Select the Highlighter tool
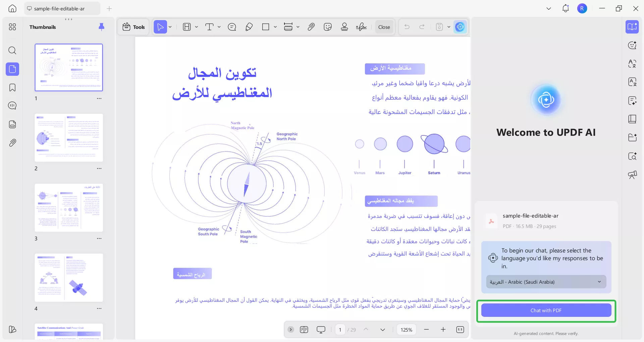644x342 pixels. point(249,27)
